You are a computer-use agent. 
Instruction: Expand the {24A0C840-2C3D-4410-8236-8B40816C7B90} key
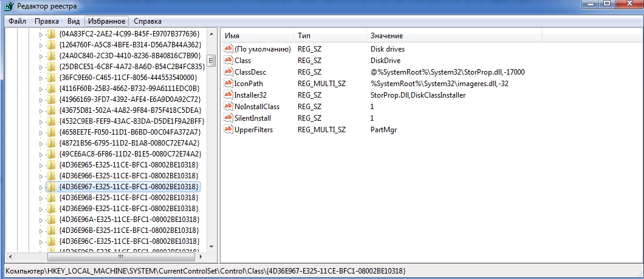tap(41, 56)
